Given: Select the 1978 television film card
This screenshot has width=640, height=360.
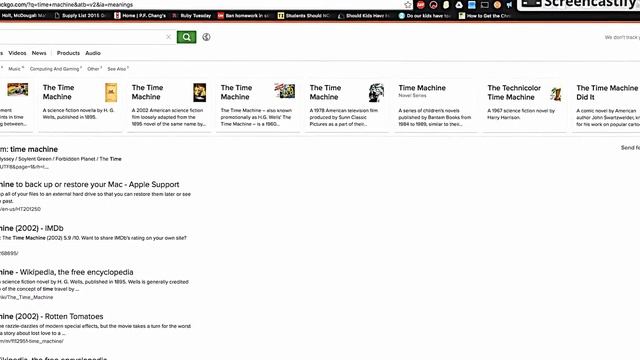Looking at the screenshot, I should [x=347, y=105].
